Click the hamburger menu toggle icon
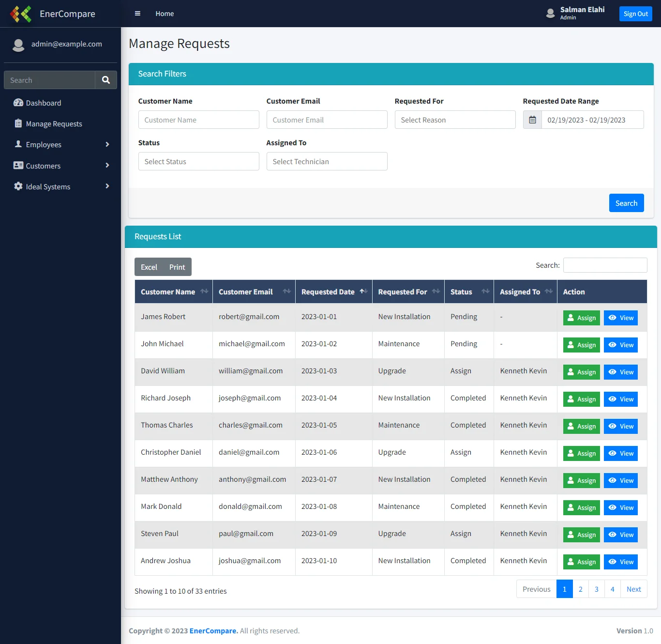Viewport: 661px width, 644px height. [137, 14]
